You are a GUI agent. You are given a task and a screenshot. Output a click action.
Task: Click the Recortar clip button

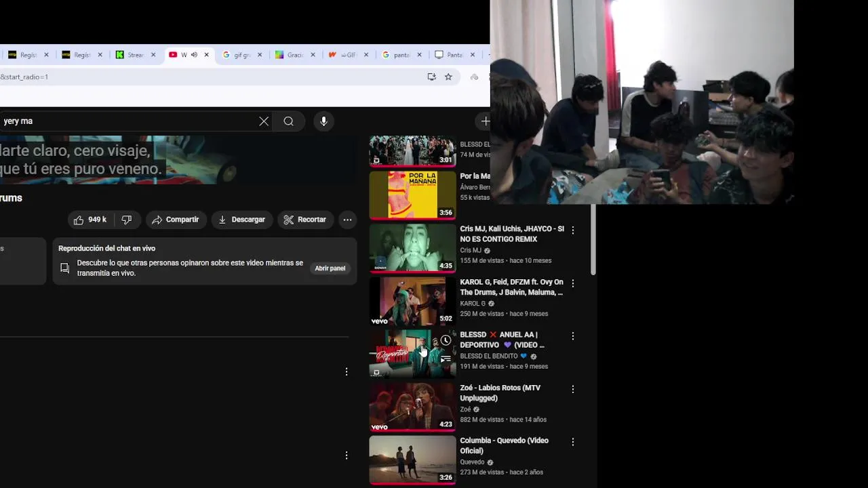(305, 220)
